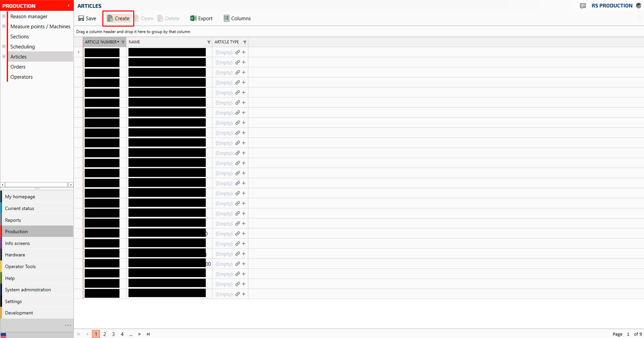Open the Orders menu item
The image size is (644, 338).
click(18, 67)
